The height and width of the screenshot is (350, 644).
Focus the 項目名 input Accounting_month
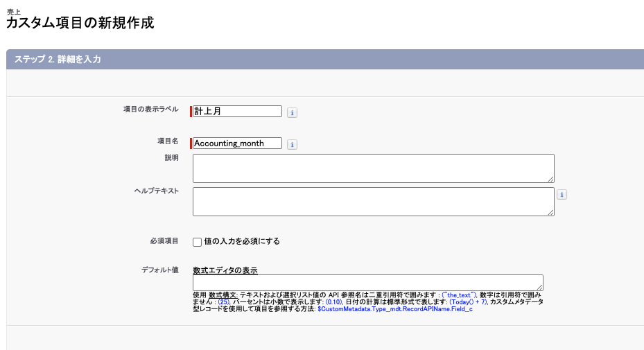click(237, 143)
